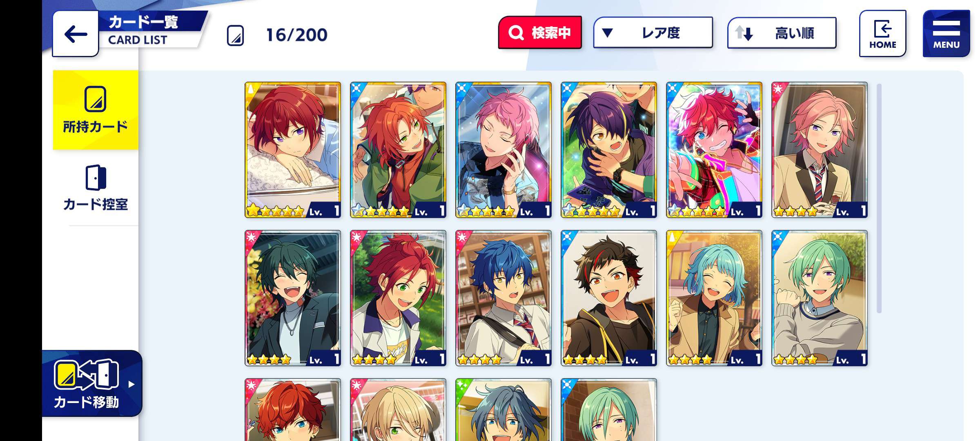This screenshot has height=441, width=980.
Task: Select the blue-haired boy in bookstore card
Action: (503, 298)
